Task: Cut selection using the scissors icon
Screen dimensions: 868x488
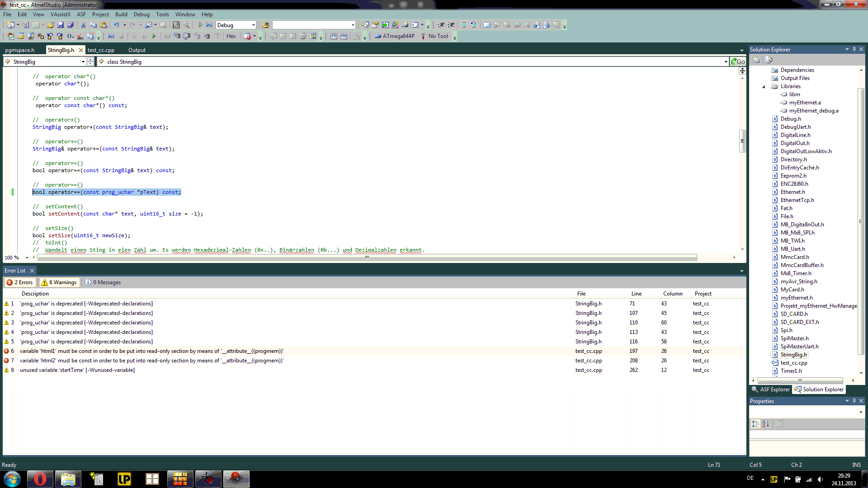Action: tap(83, 25)
